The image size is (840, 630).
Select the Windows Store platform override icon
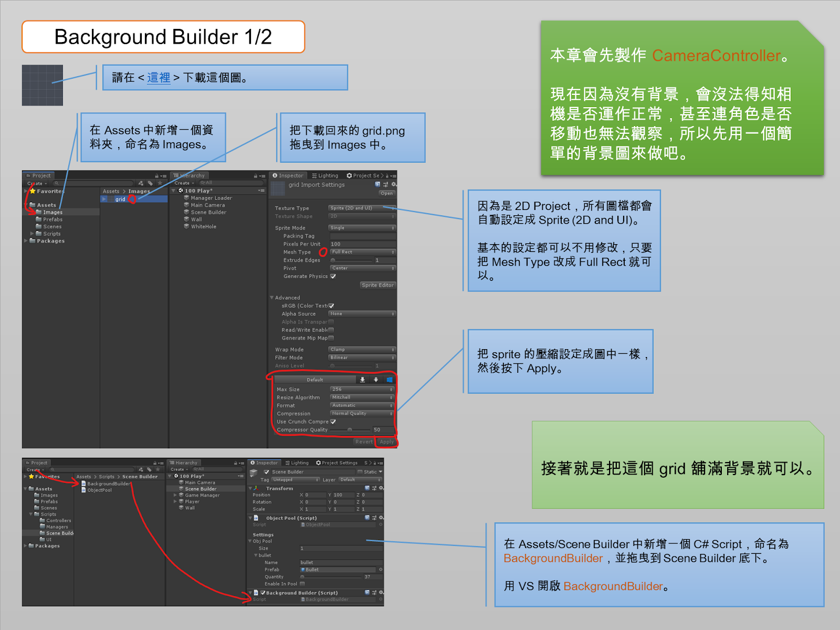[389, 380]
